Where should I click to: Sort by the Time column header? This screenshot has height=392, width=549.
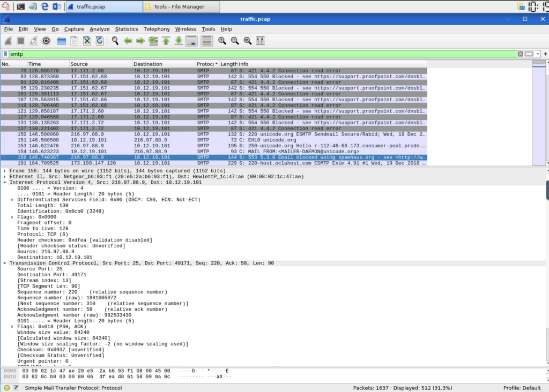(x=48, y=64)
